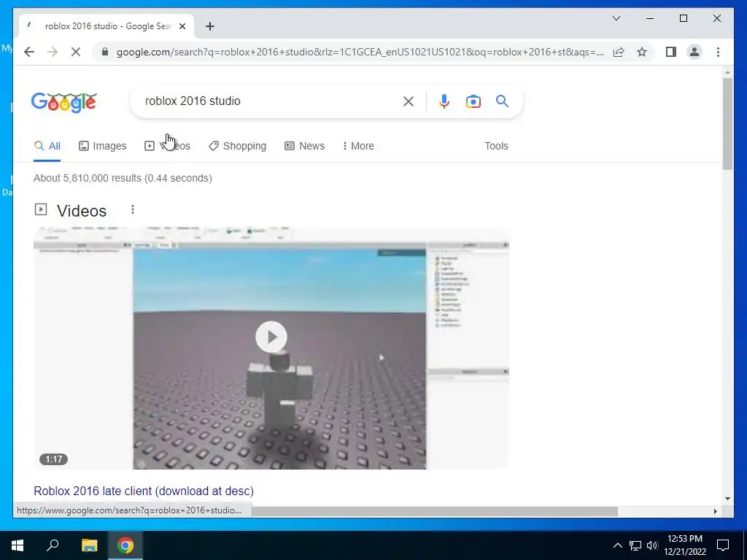Search by voice with microphone icon
The image size is (747, 560).
coord(444,101)
